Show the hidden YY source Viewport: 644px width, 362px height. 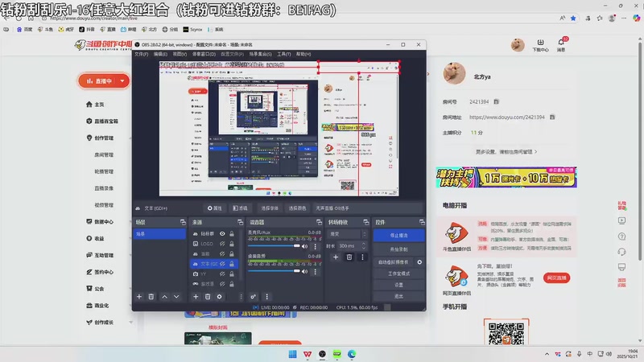coord(222,274)
